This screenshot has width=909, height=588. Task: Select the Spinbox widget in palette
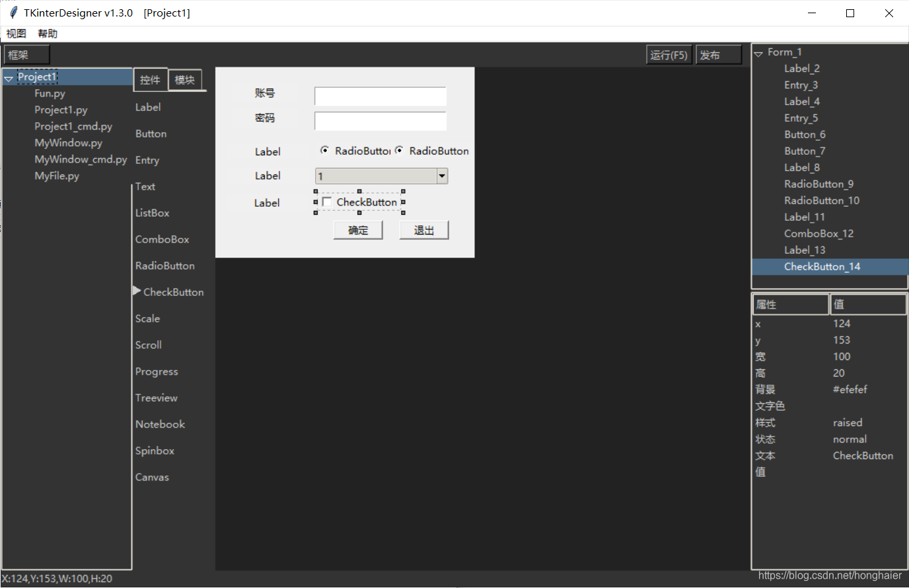click(155, 451)
